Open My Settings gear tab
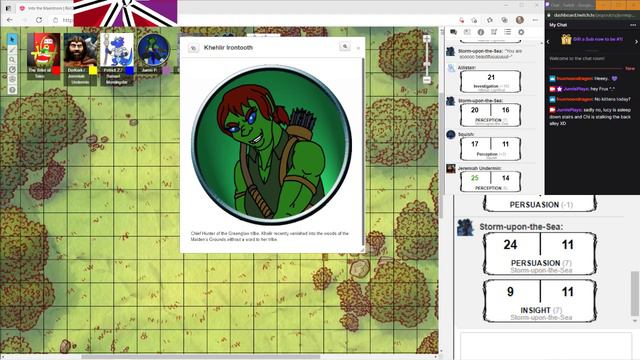 [521, 32]
